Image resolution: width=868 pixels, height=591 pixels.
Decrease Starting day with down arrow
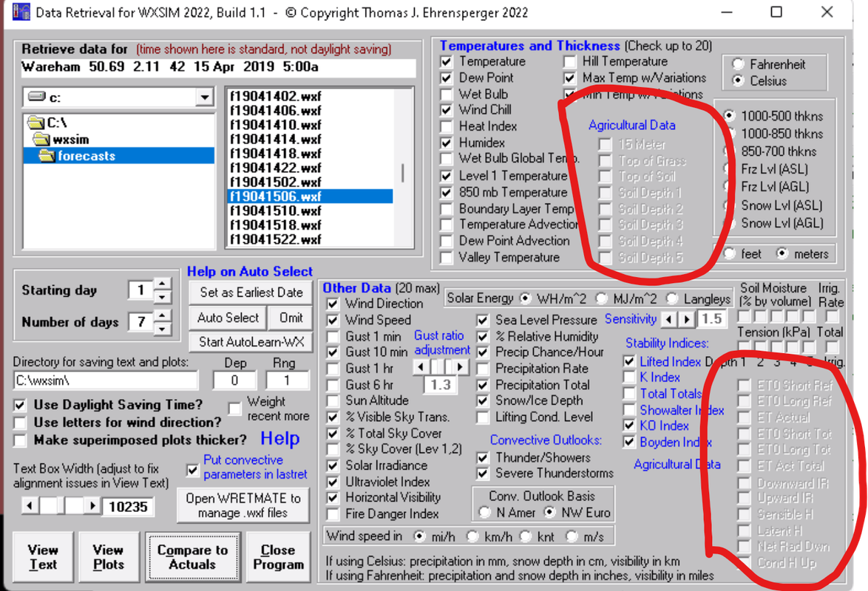[x=162, y=296]
